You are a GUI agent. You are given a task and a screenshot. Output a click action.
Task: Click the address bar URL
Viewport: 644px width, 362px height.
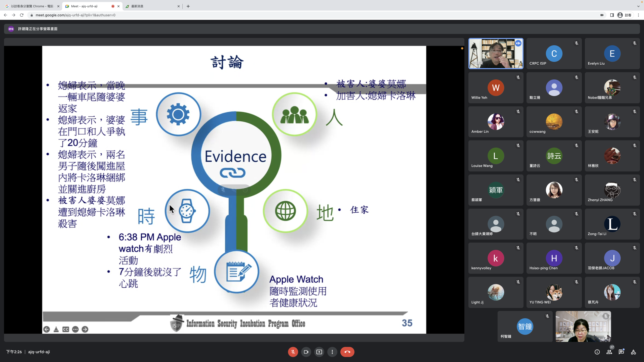pos(75,15)
